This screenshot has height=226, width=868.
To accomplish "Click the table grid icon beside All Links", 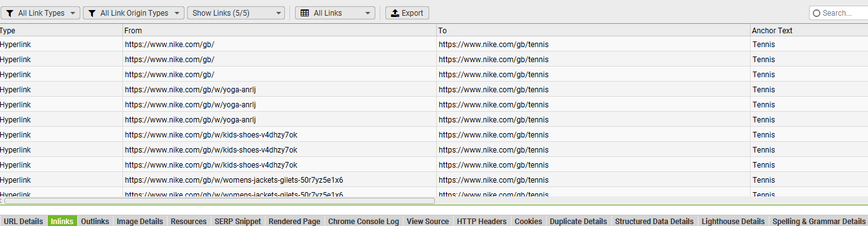I will tap(304, 13).
